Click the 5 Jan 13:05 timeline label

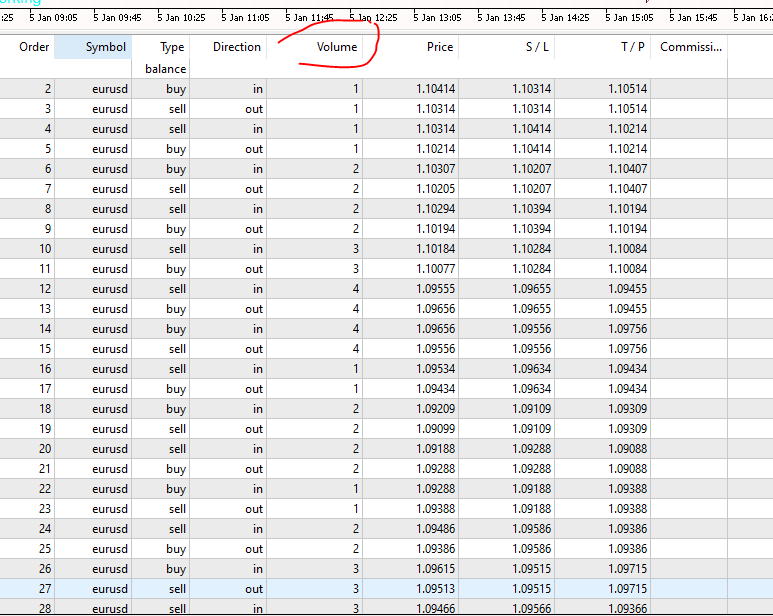(437, 18)
